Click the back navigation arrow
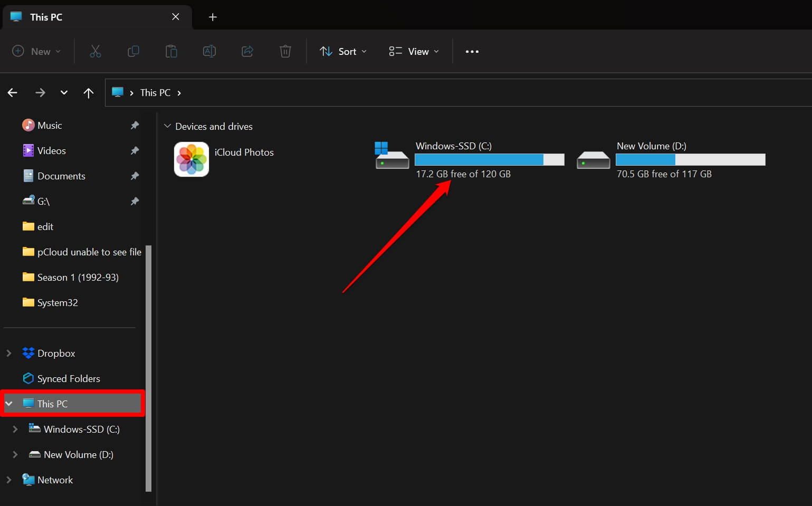Viewport: 812px width, 506px height. [12, 92]
